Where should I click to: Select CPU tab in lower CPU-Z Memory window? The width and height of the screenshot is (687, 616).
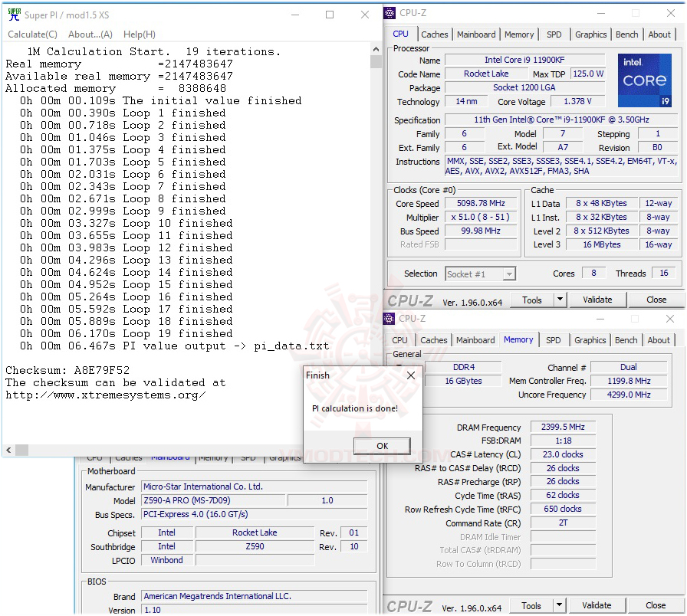tap(399, 340)
